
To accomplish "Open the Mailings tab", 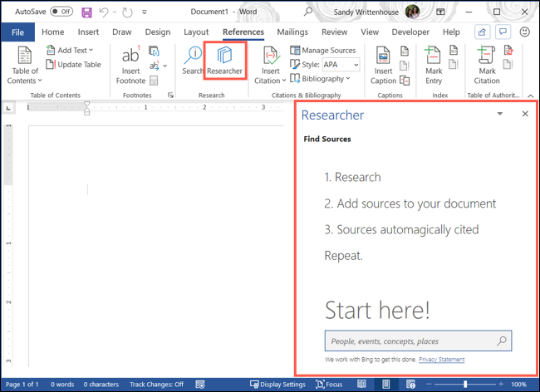I will [292, 32].
